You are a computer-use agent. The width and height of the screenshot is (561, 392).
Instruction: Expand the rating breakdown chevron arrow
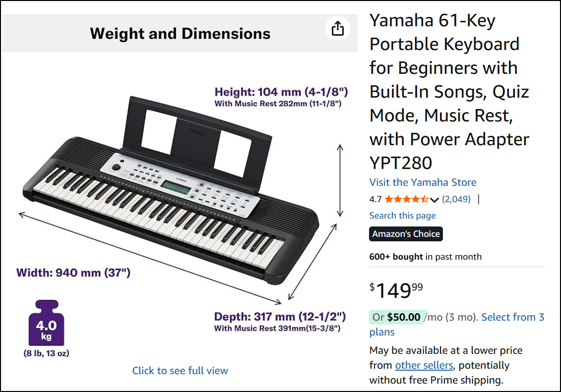click(435, 200)
